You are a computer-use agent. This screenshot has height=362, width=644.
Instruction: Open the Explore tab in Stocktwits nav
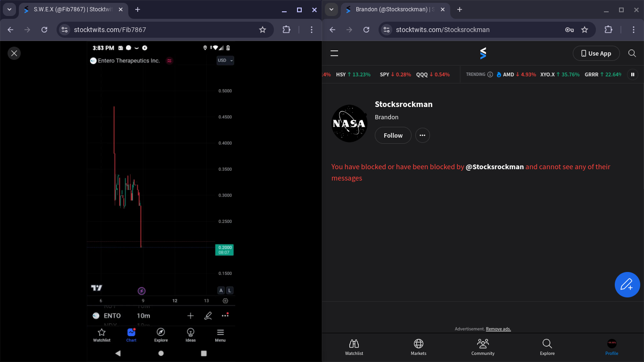[547, 347]
